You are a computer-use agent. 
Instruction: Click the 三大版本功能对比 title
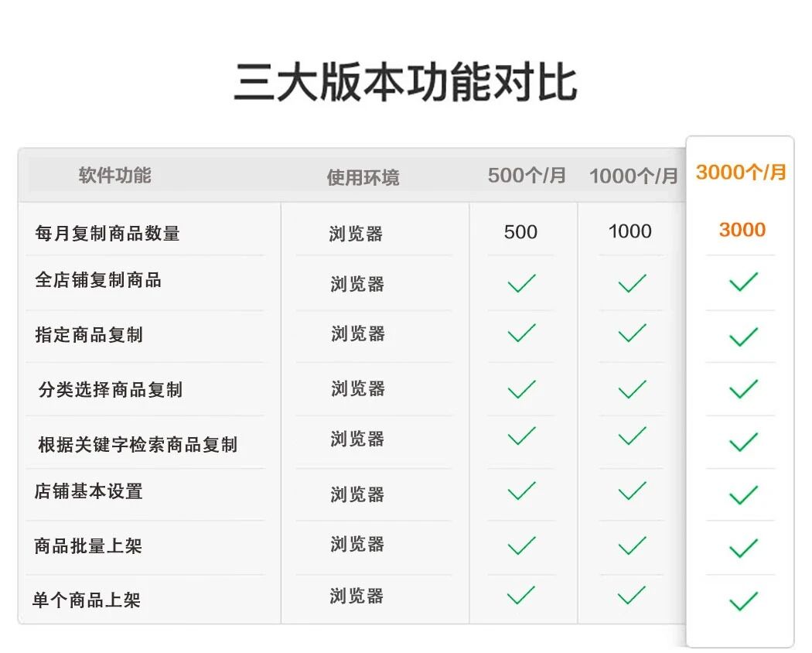(406, 80)
